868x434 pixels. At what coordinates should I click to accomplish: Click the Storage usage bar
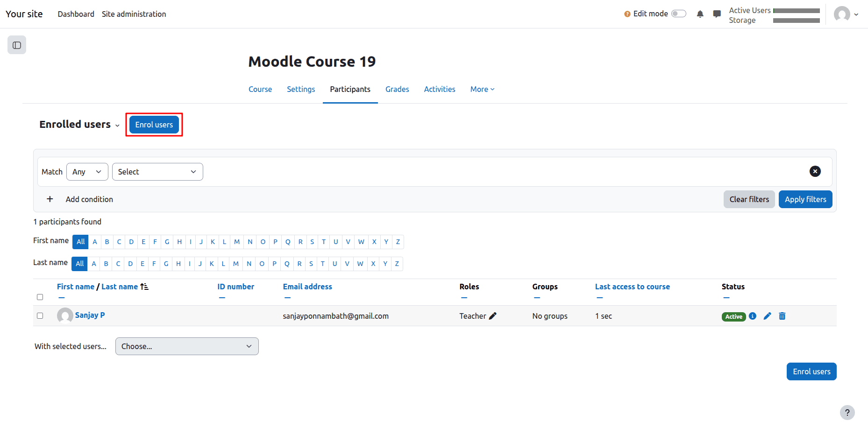click(x=797, y=20)
